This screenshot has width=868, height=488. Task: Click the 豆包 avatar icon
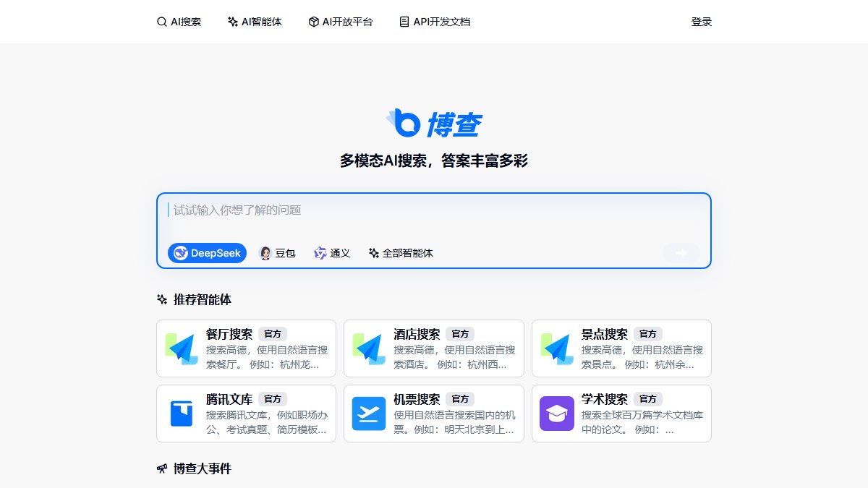coord(265,253)
